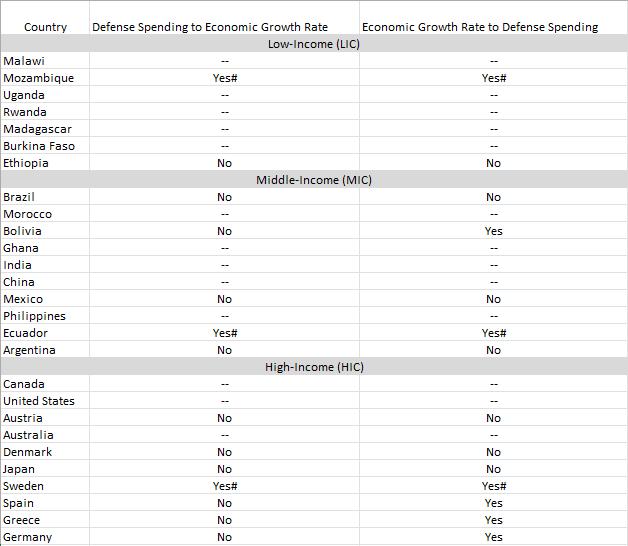Viewport: 628px width, 546px height.
Task: Click the Middle-Income (MIC) section header row
Action: click(314, 180)
